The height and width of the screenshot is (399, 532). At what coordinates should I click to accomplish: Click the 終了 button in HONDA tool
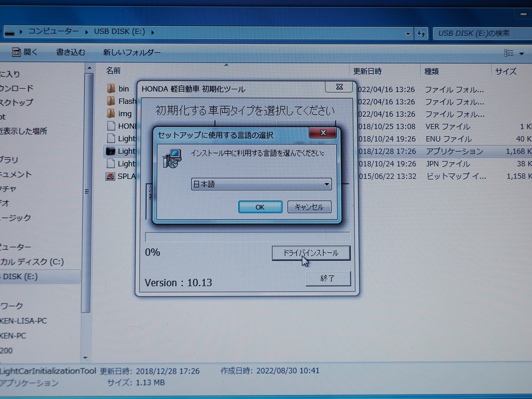[328, 279]
